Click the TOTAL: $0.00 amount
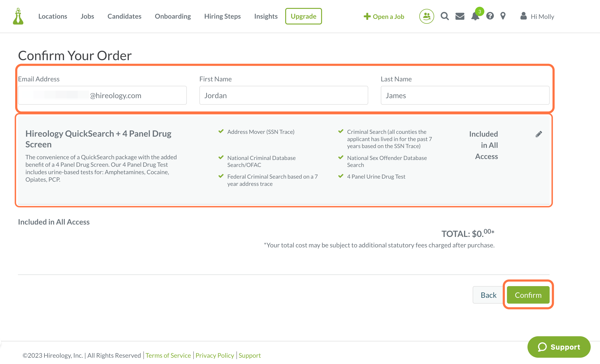The width and height of the screenshot is (600, 364). (468, 233)
